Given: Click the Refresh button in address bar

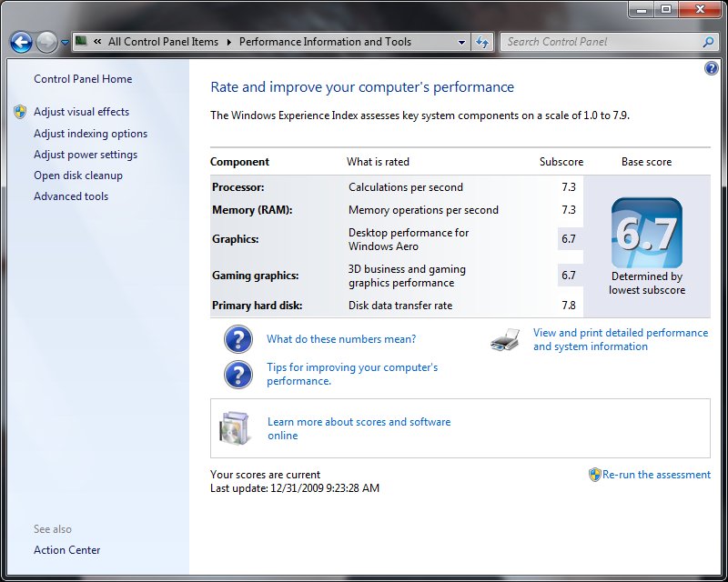Looking at the screenshot, I should (482, 42).
